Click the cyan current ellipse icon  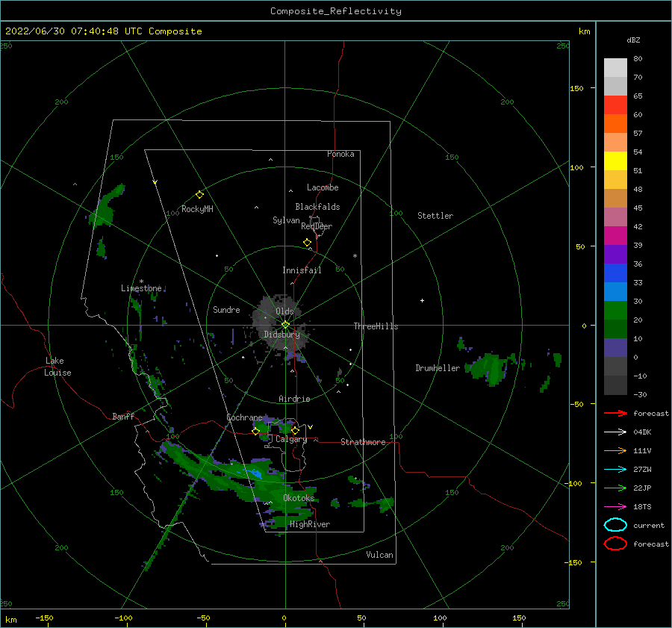[x=615, y=525]
